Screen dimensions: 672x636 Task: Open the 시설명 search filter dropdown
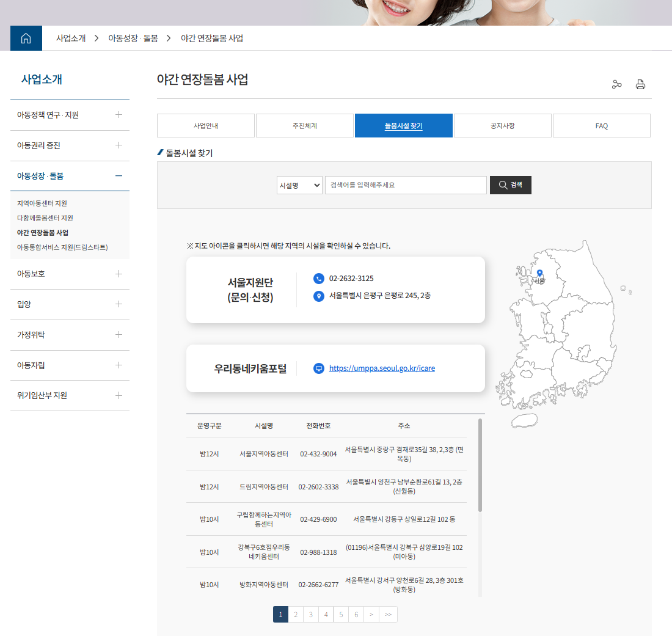[x=299, y=185]
